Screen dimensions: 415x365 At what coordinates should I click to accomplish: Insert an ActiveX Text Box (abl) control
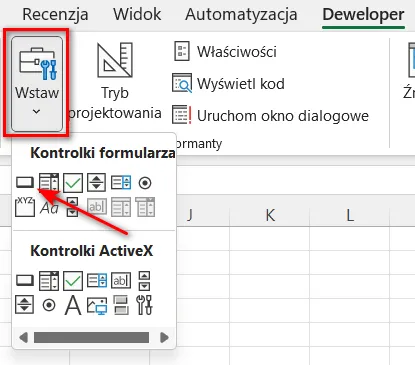click(x=121, y=280)
